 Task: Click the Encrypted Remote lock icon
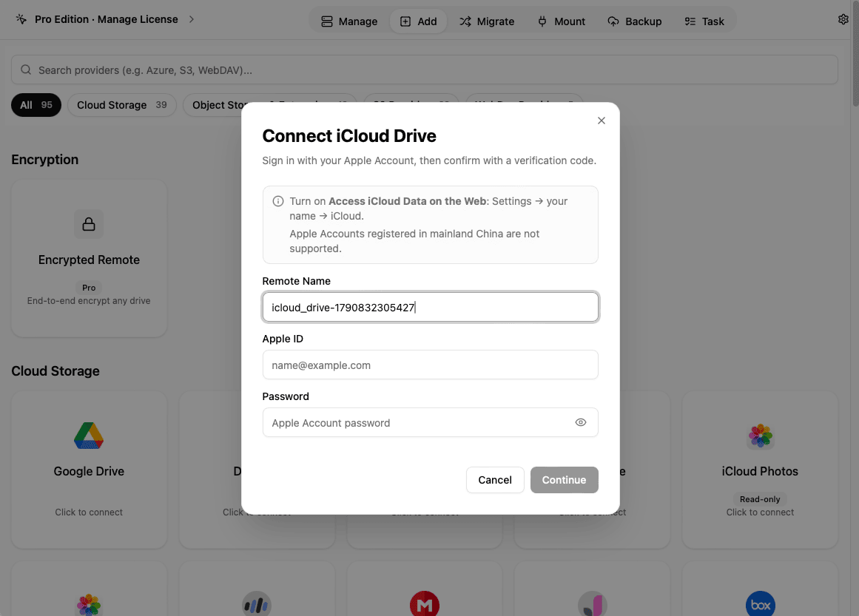tap(89, 224)
